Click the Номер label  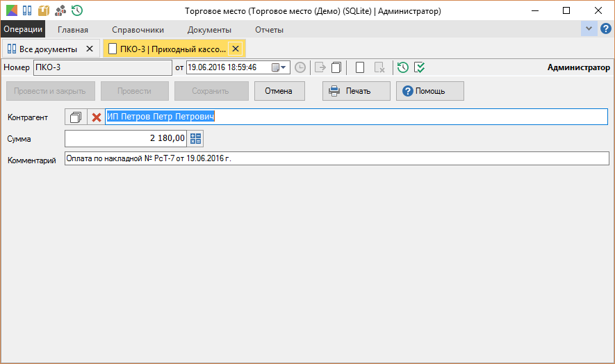(x=17, y=67)
